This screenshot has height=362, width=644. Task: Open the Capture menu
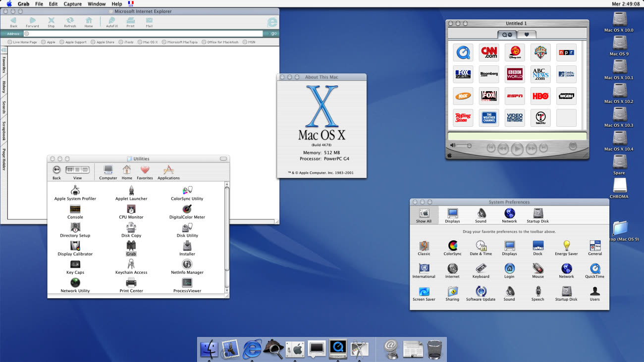(72, 4)
